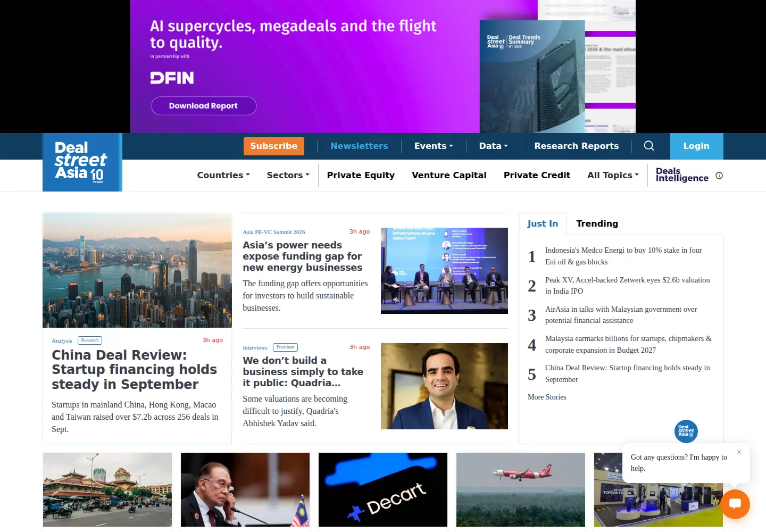Screen dimensions: 766x532
Task: Open AirAsia Malaysian government story
Action: click(x=621, y=315)
